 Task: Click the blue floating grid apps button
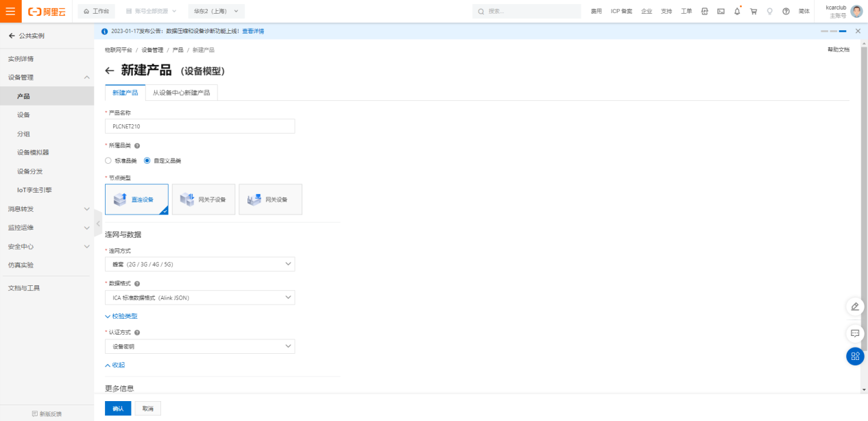tap(855, 357)
